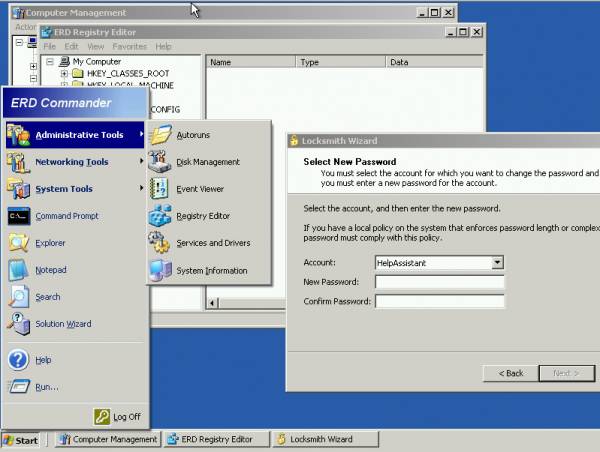Screen dimensions: 600x452
Task: Click the Next button in Locksmith Wizard
Action: [x=567, y=373]
